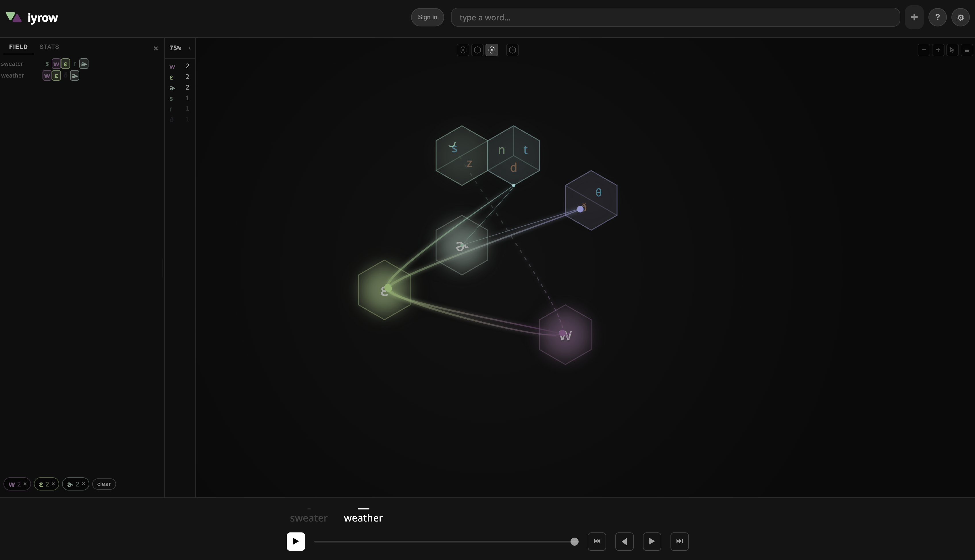The width and height of the screenshot is (975, 560).
Task: Remove the 'w 2' filter chip
Action: pos(25,484)
